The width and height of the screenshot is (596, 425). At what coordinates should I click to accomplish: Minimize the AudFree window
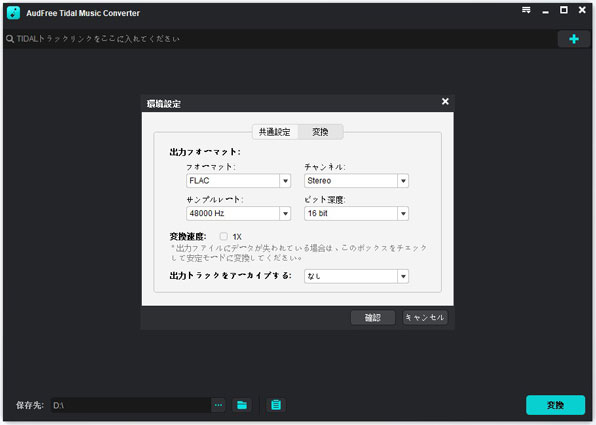click(x=545, y=11)
